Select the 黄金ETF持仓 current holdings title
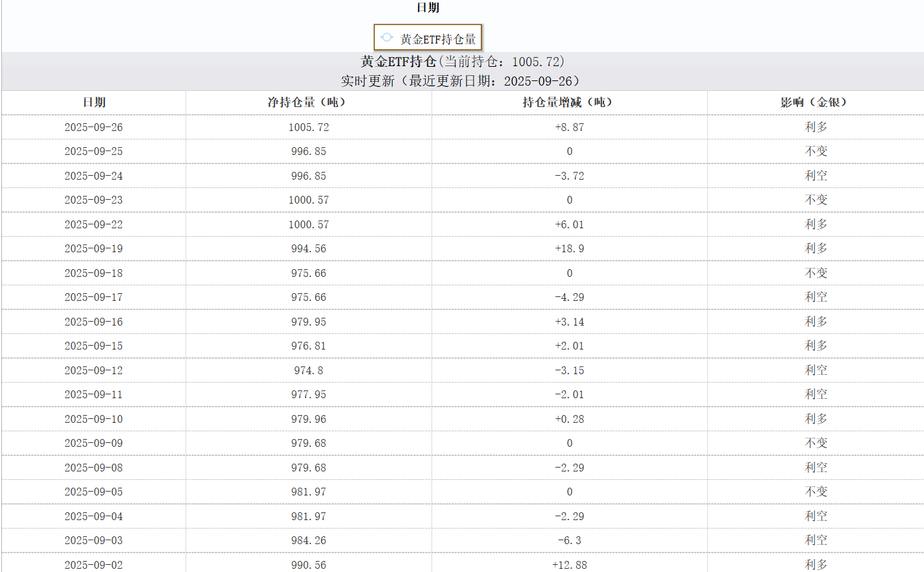The width and height of the screenshot is (924, 572). [x=462, y=62]
